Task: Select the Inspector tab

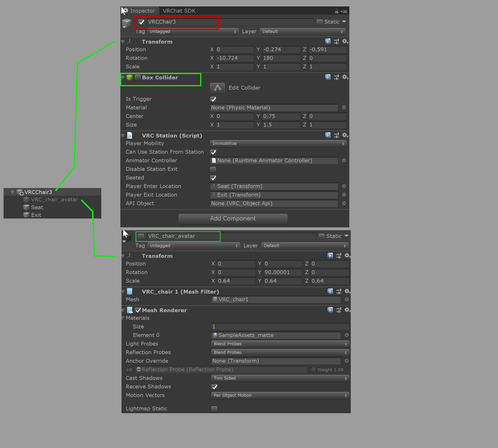Action: pos(142,11)
